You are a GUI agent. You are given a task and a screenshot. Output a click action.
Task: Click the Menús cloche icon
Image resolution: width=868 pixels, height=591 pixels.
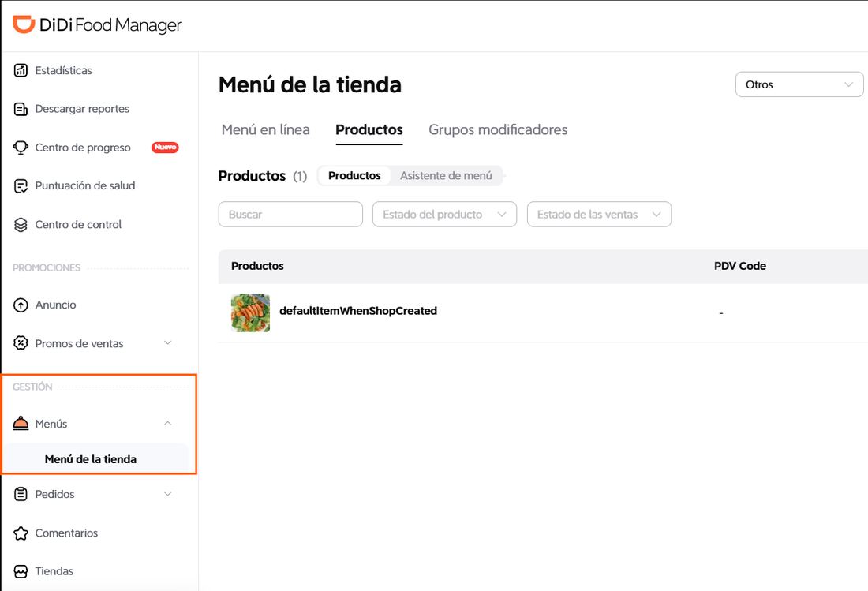[x=21, y=424]
